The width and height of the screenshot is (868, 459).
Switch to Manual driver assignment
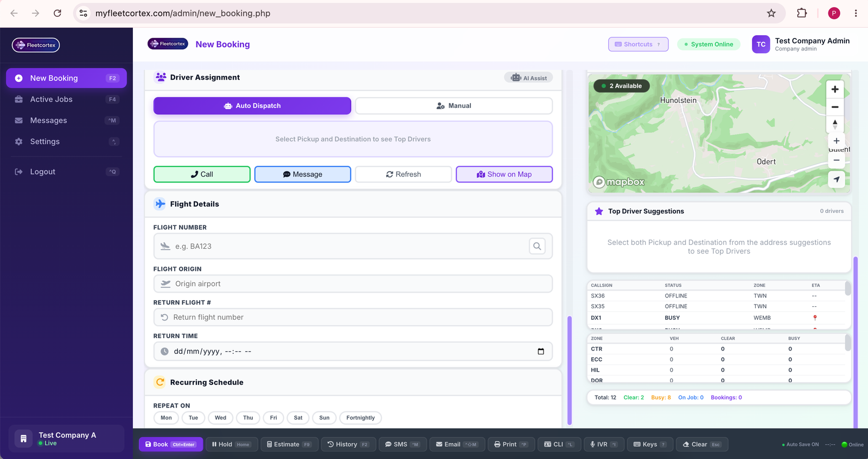click(454, 106)
